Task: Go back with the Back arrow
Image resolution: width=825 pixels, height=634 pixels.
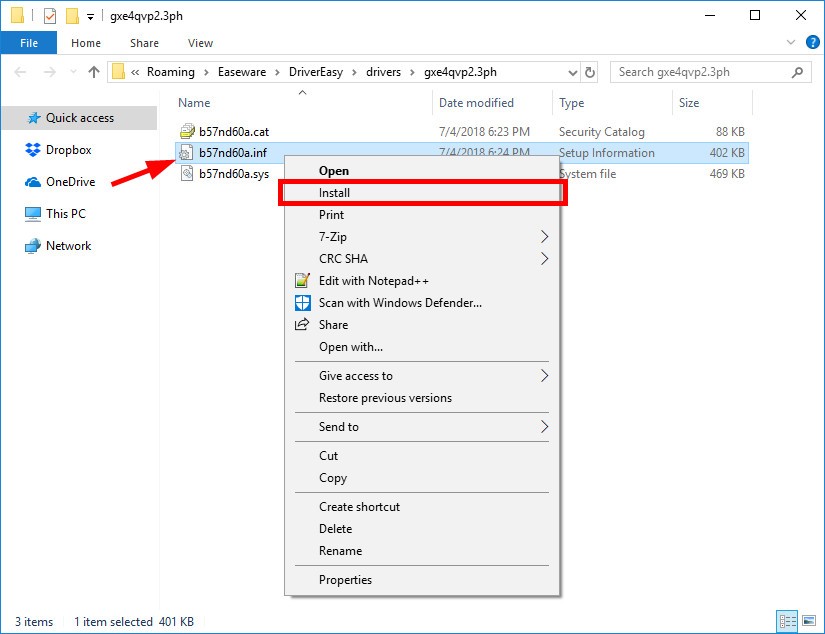Action: tap(21, 72)
